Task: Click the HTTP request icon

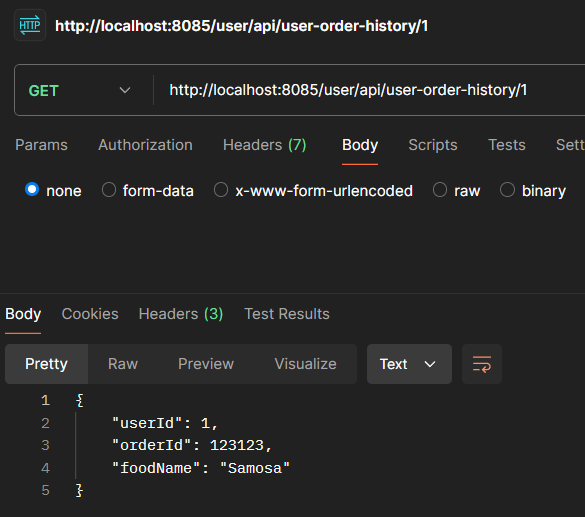Action: click(30, 25)
